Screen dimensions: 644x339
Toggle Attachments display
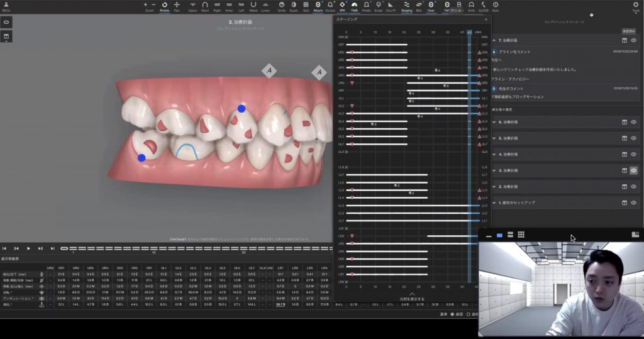[318, 6]
